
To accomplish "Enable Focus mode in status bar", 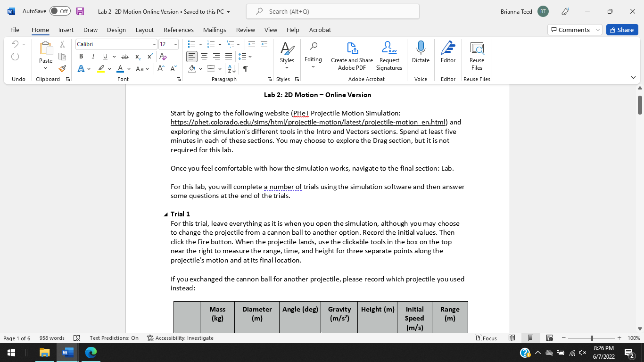I will tap(489, 338).
